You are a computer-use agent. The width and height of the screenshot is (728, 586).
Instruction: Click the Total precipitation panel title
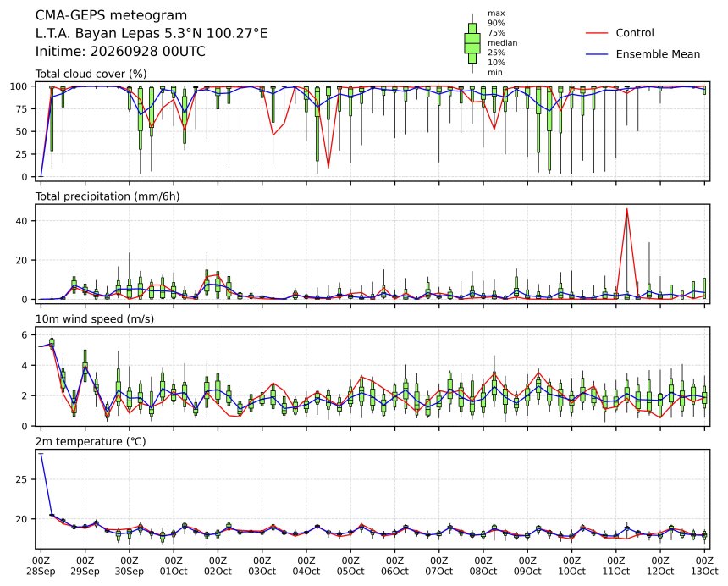click(x=108, y=196)
